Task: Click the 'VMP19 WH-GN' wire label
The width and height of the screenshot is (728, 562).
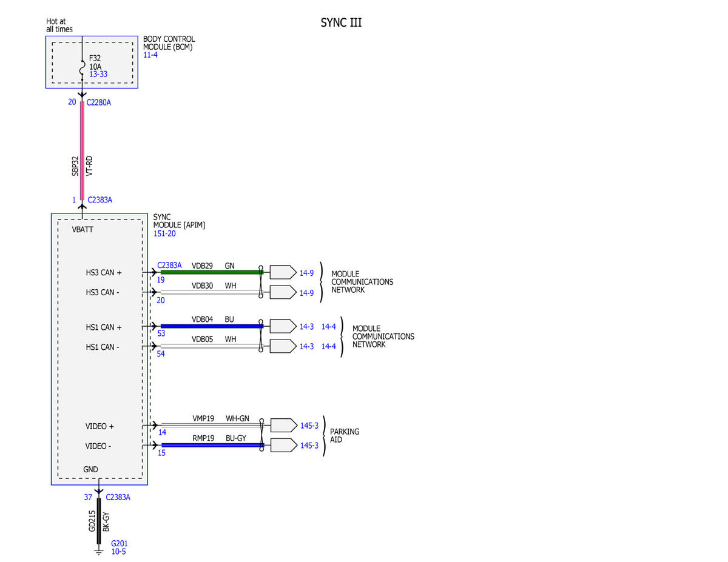Action: click(221, 418)
